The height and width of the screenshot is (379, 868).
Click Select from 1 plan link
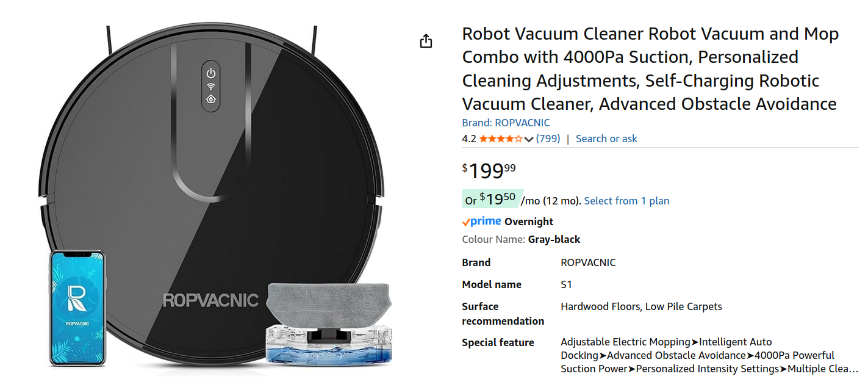[626, 201]
